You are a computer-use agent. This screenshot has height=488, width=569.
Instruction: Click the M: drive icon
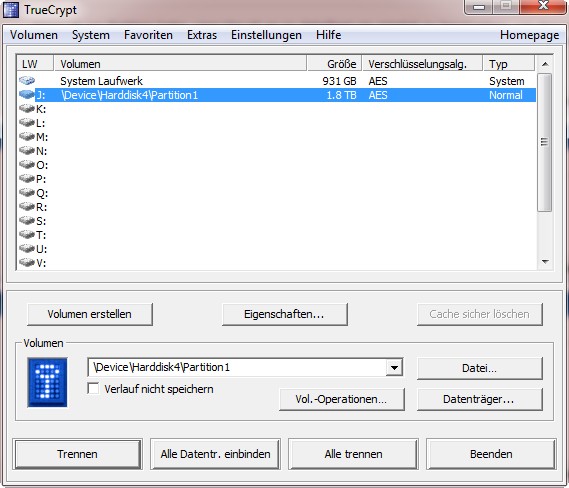(27, 137)
